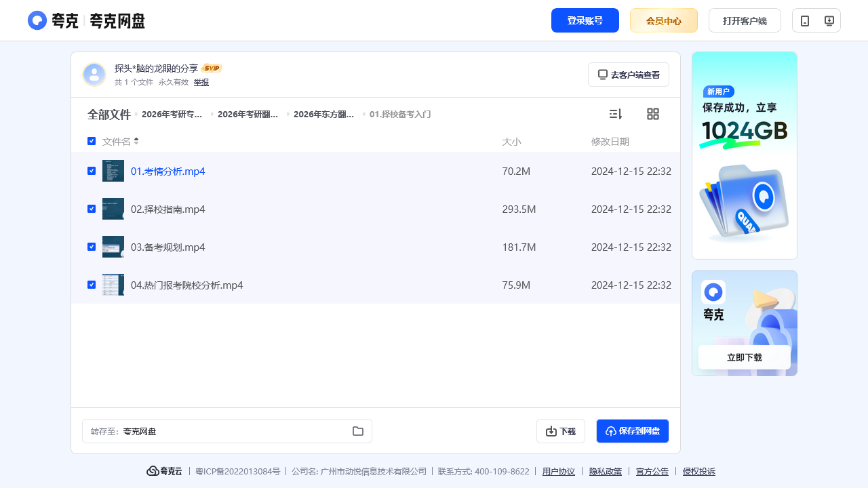
Task: Click size value 181.7M
Action: coord(519,247)
